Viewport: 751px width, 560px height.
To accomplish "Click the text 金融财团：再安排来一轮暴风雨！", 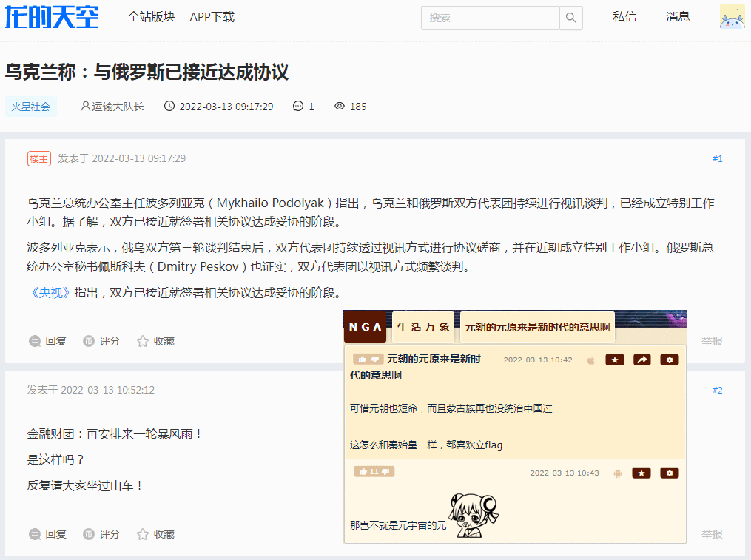I will (115, 434).
